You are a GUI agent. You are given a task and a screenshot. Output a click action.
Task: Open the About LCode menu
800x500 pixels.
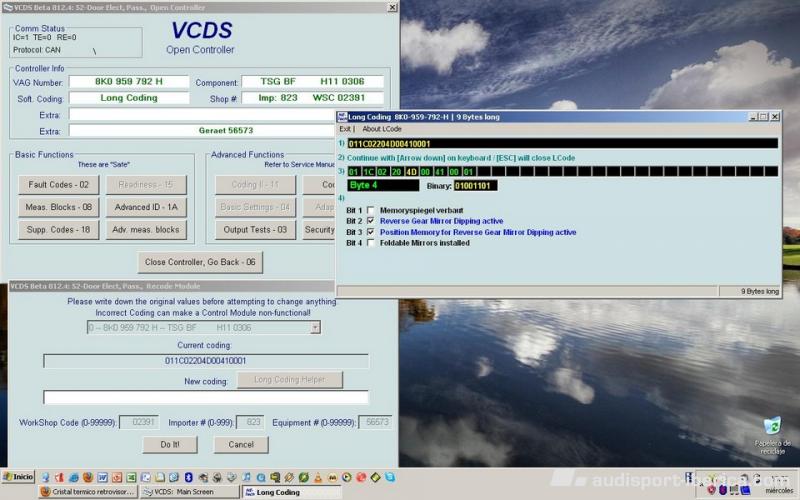coord(382,129)
